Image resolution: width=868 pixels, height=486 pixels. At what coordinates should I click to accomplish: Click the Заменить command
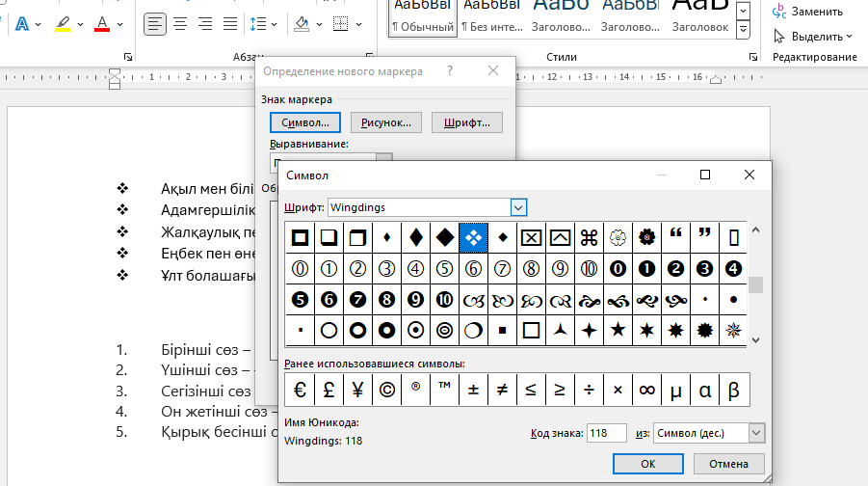pyautogui.click(x=807, y=11)
